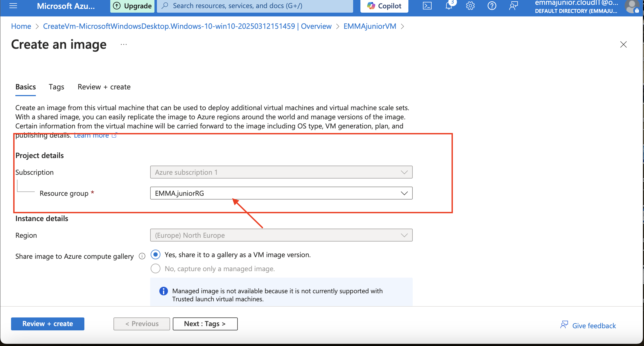Open the notifications bell
Image resolution: width=644 pixels, height=346 pixels.
point(449,5)
